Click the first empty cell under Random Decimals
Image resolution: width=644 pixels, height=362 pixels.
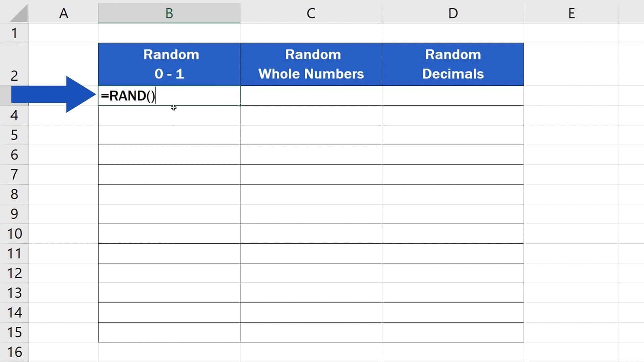[453, 96]
